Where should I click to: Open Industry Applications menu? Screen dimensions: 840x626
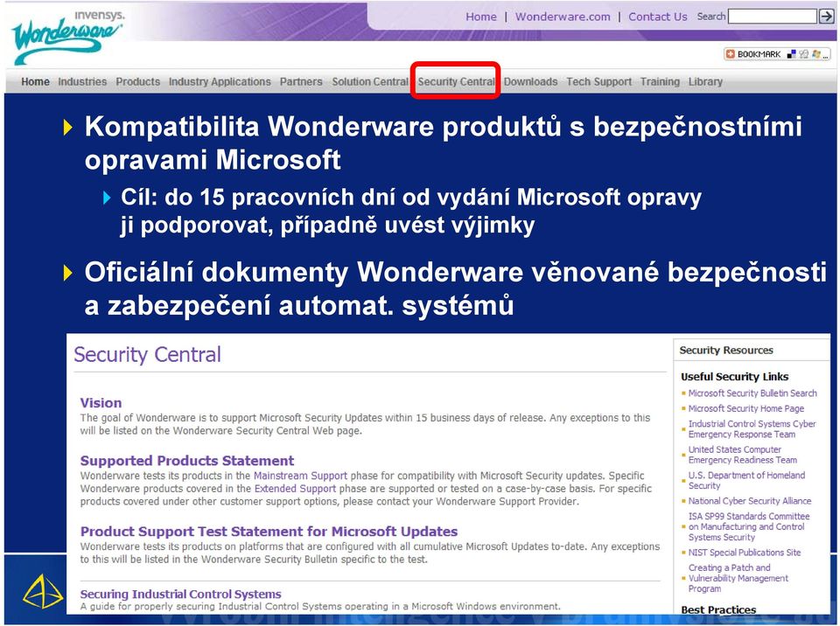[220, 82]
